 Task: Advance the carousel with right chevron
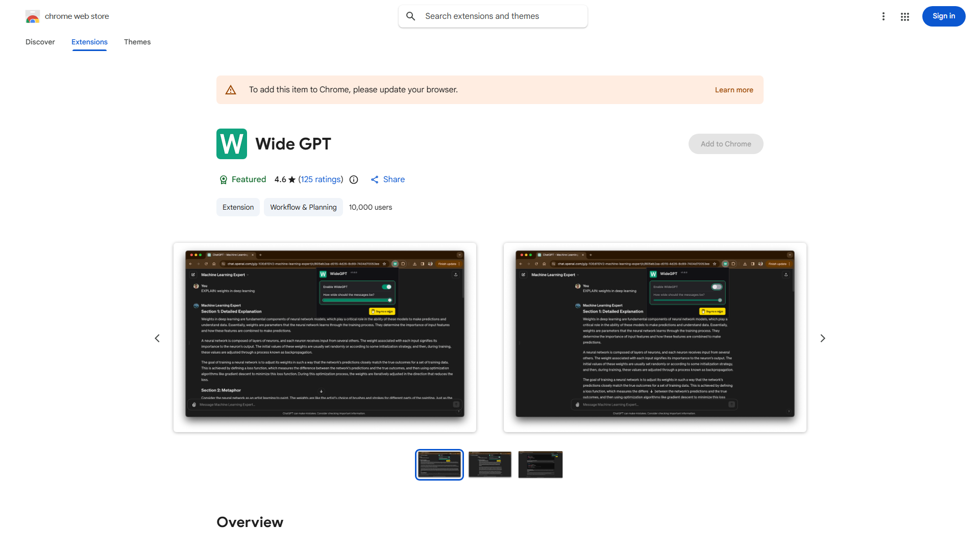coord(822,338)
